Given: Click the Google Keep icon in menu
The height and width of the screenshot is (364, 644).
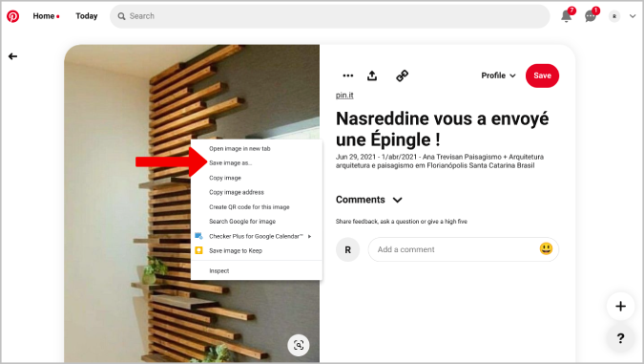Looking at the screenshot, I should pos(198,250).
